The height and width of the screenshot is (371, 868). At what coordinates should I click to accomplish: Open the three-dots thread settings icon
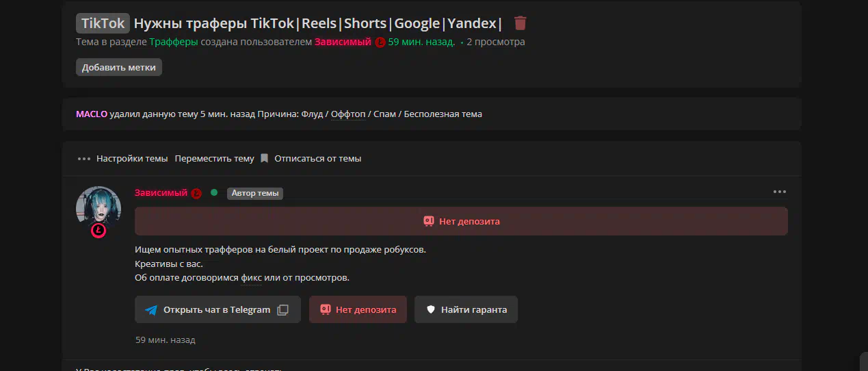(x=84, y=159)
